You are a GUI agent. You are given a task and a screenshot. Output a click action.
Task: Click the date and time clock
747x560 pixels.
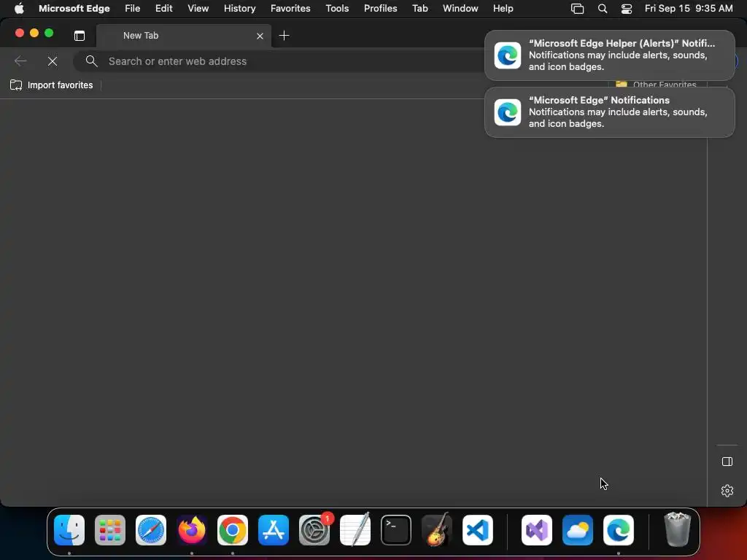[x=689, y=9]
